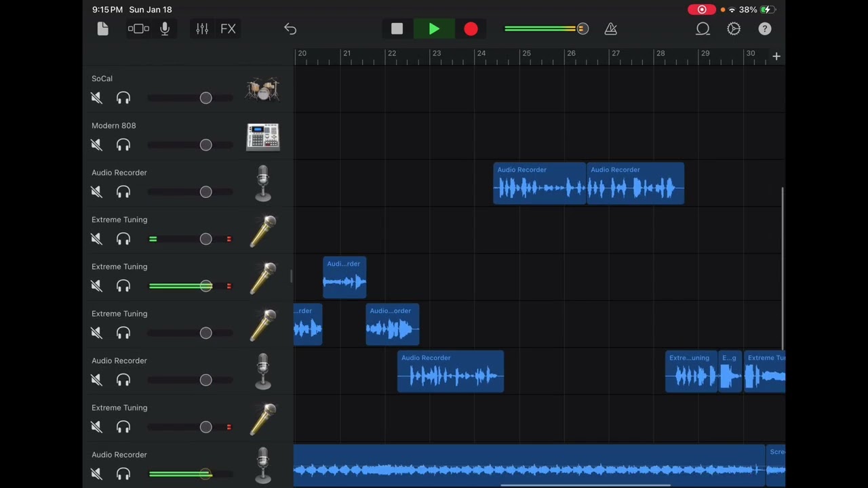Select the small 'E...g' audio region
This screenshot has height=488, width=868.
click(x=730, y=371)
